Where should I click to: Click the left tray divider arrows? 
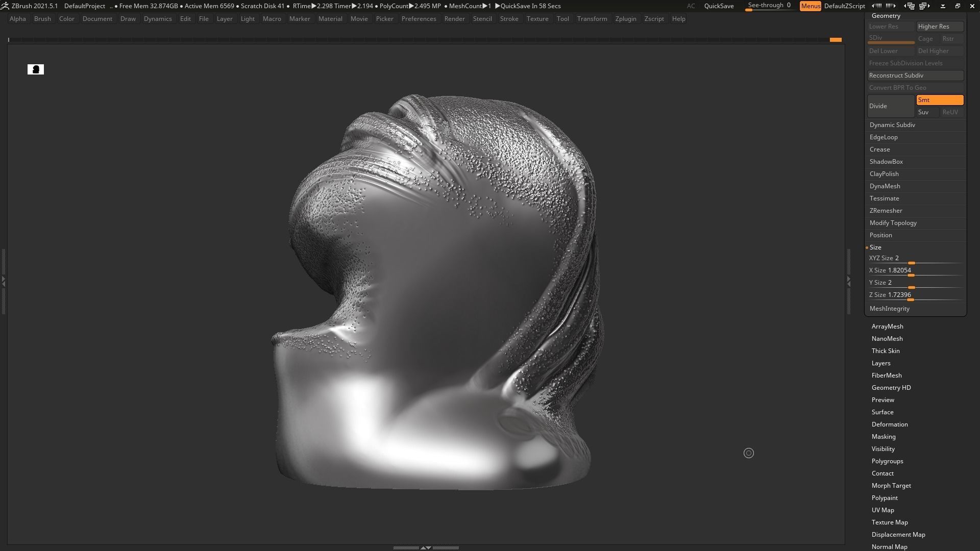click(x=3, y=281)
